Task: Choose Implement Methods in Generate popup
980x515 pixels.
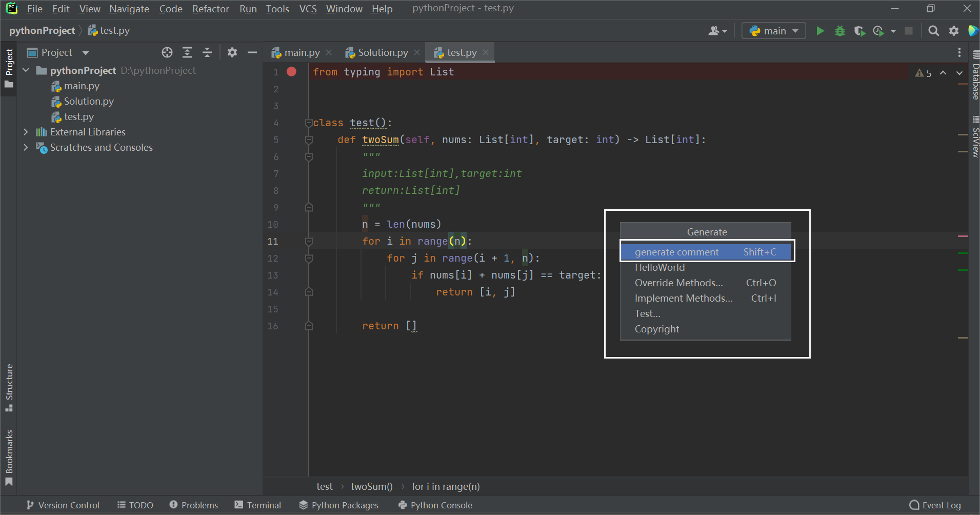Action: 706,298
